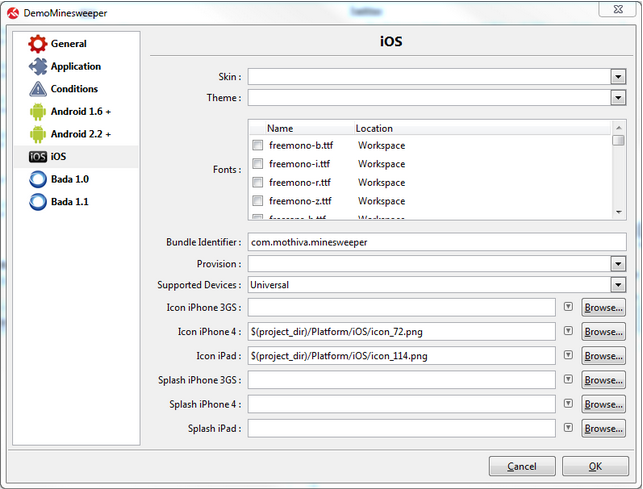Screen dimensions: 643x489
Task: Sort fonts by the Name column header
Action: point(309,128)
